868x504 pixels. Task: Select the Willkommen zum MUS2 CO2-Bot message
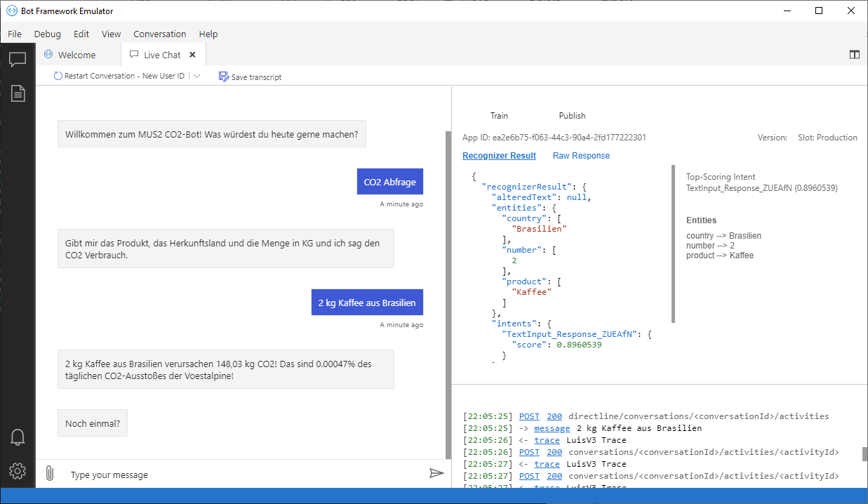click(212, 134)
